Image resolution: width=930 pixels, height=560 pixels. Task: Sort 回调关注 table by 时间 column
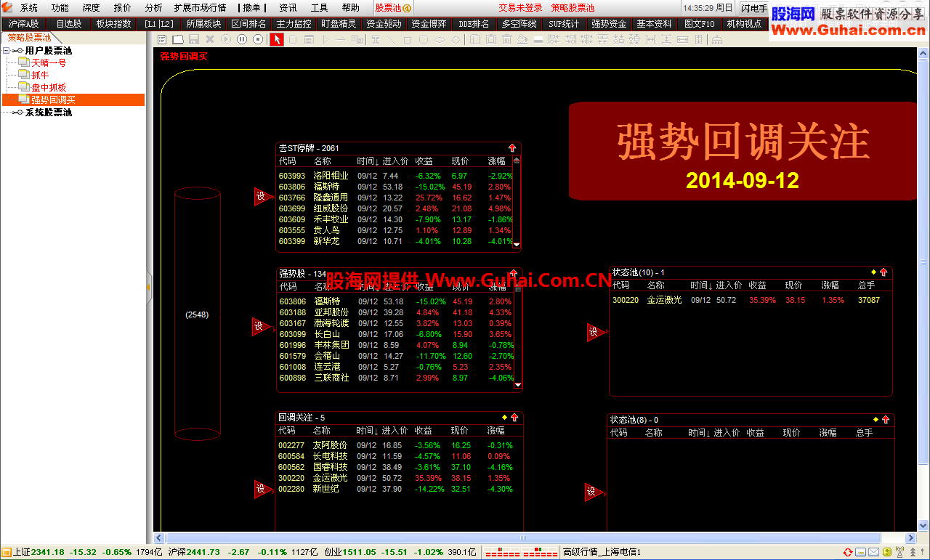pyautogui.click(x=365, y=430)
